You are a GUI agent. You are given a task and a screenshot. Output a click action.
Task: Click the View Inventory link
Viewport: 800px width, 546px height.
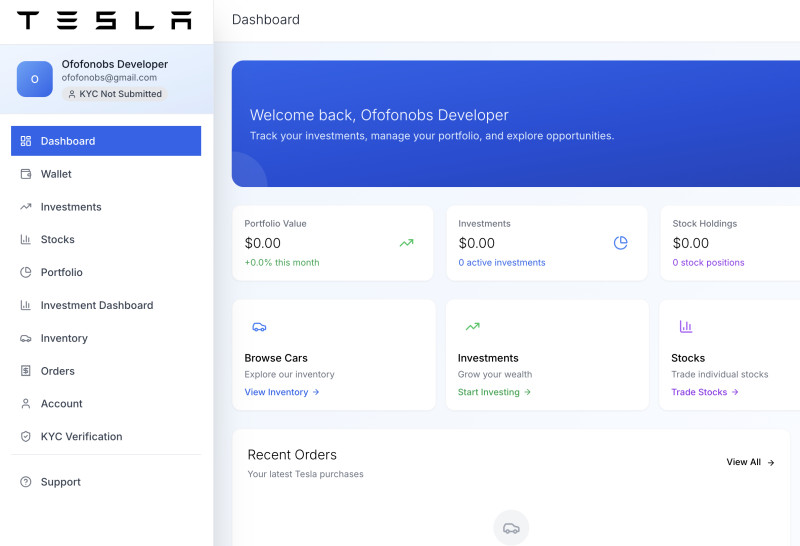pyautogui.click(x=281, y=392)
